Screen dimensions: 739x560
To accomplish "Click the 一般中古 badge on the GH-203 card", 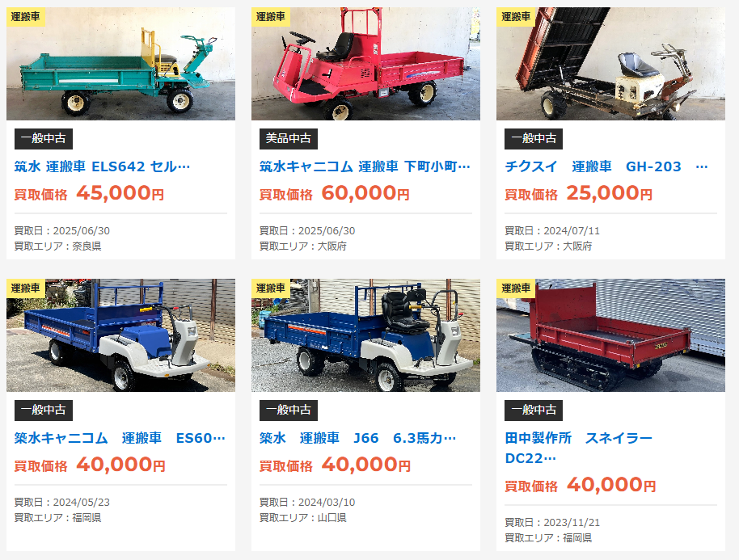I will point(534,138).
